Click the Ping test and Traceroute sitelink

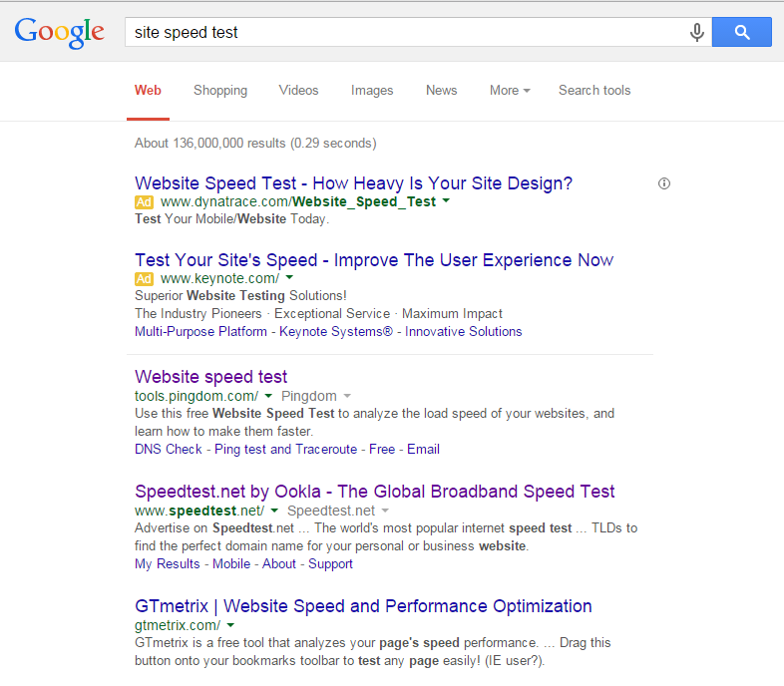click(x=286, y=449)
